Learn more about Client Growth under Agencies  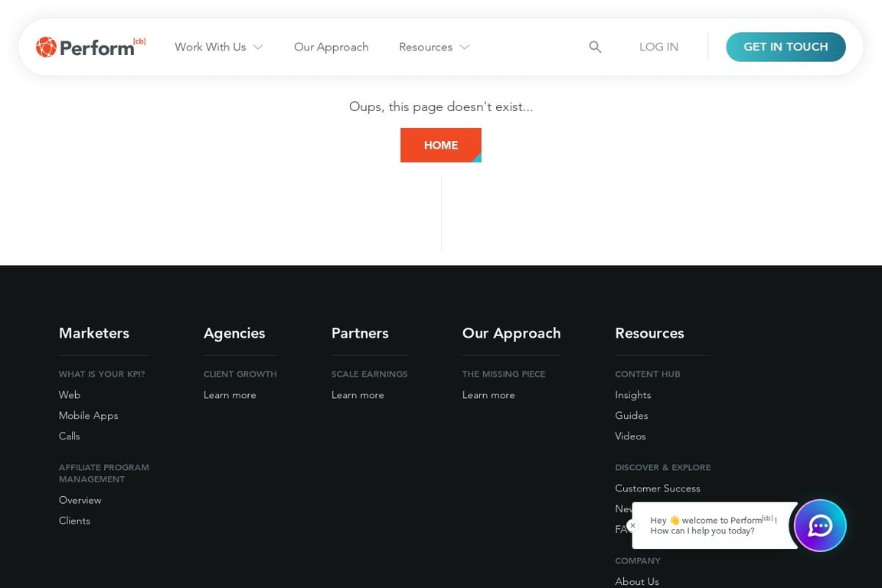click(230, 394)
